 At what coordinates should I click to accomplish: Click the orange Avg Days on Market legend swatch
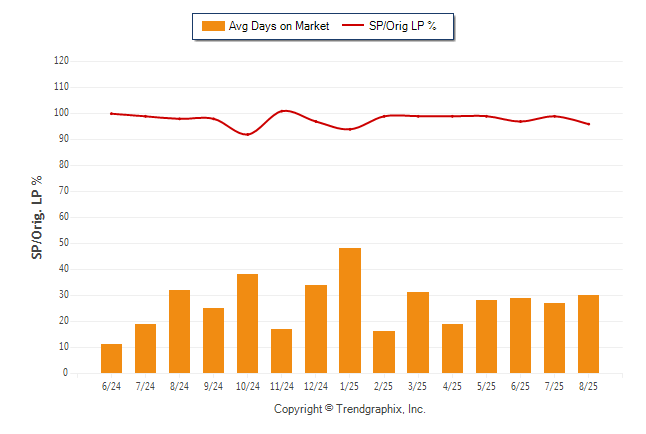click(213, 26)
